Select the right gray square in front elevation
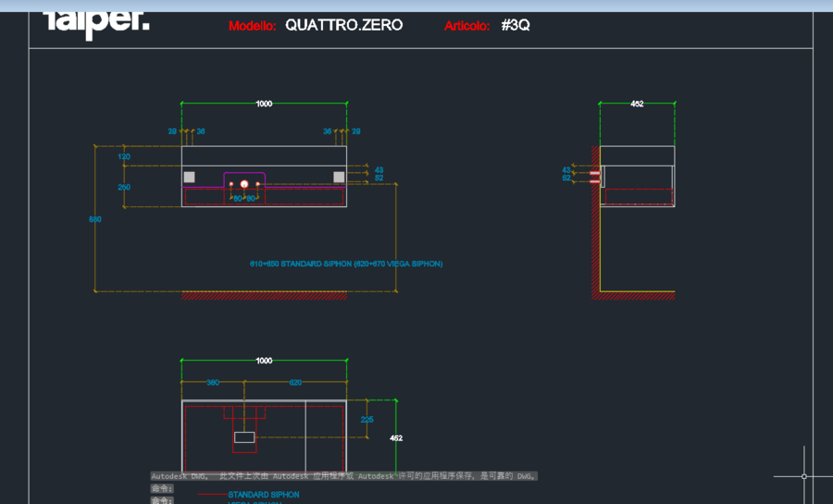833x504 pixels. [x=339, y=178]
